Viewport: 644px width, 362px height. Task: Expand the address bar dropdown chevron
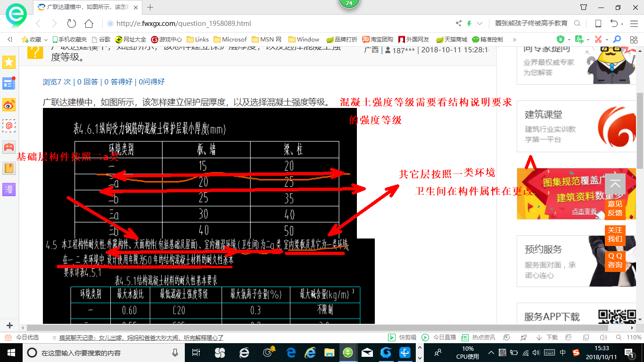pyautogui.click(x=480, y=24)
